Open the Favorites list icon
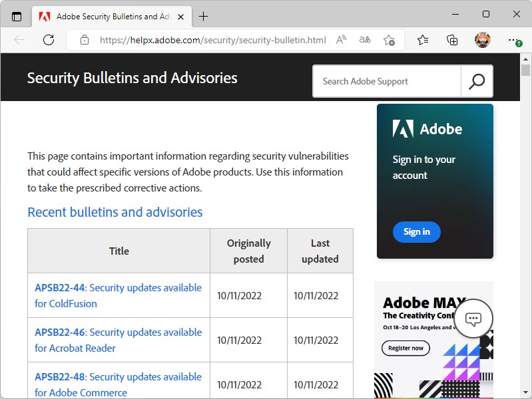The height and width of the screenshot is (399, 532). [x=423, y=40]
